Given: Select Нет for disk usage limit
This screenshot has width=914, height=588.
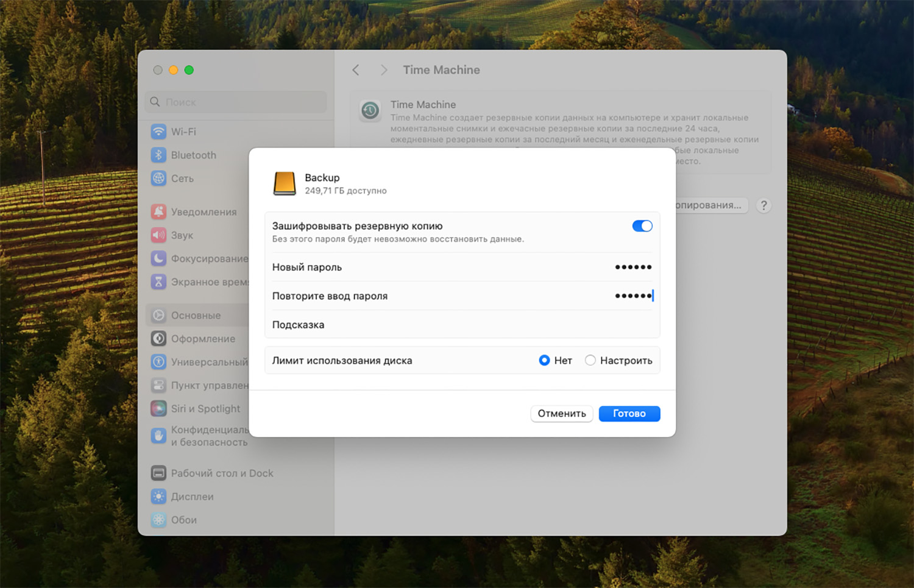Looking at the screenshot, I should click(544, 361).
